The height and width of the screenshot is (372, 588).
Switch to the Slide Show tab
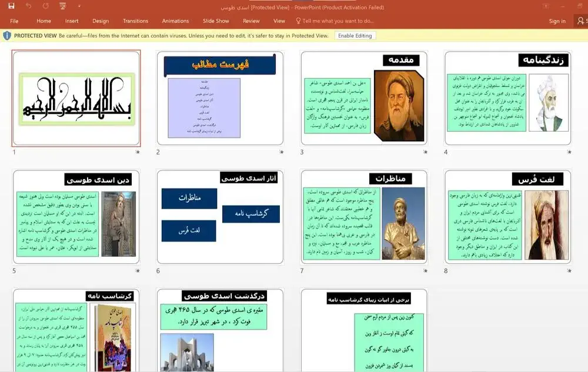click(x=215, y=21)
